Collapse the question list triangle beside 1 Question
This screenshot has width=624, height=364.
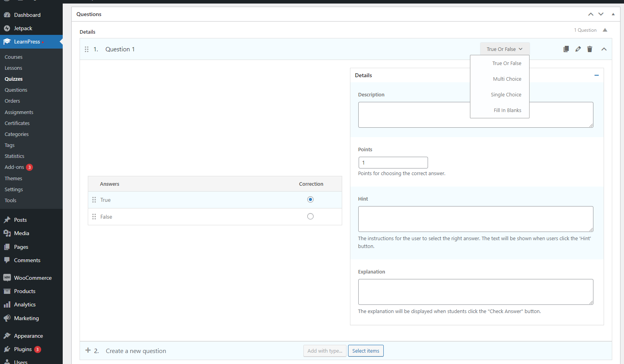coord(605,30)
